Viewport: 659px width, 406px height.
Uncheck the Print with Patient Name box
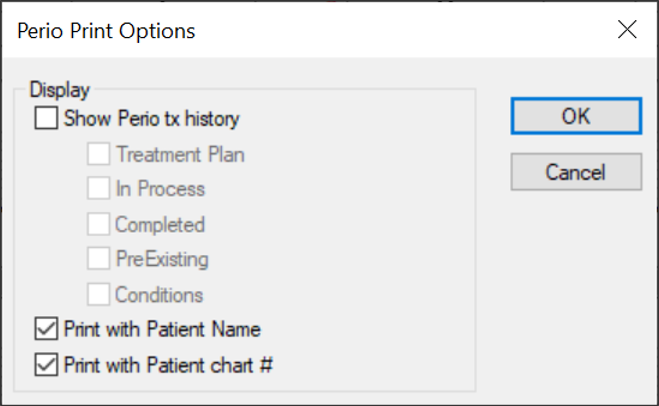[x=46, y=328]
